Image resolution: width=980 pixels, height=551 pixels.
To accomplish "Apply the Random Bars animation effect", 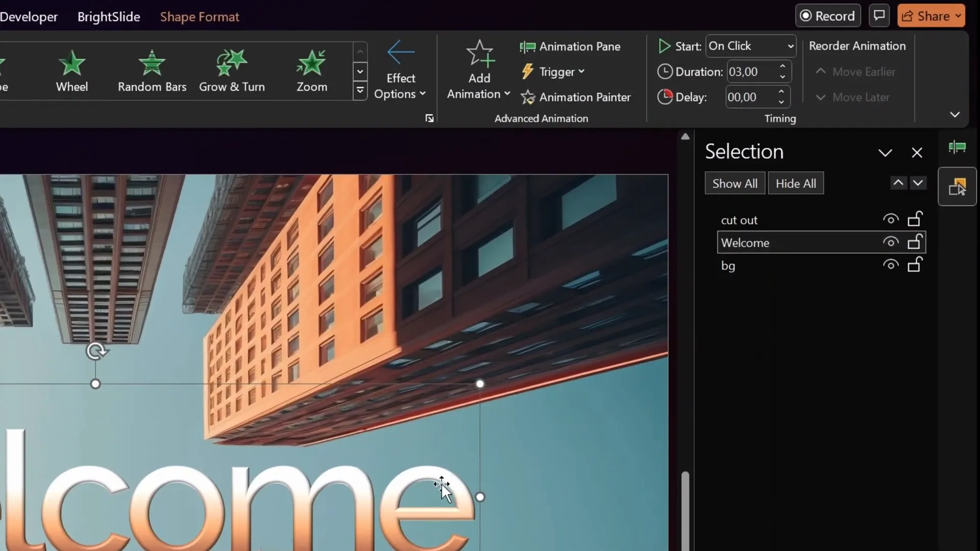I will [152, 71].
